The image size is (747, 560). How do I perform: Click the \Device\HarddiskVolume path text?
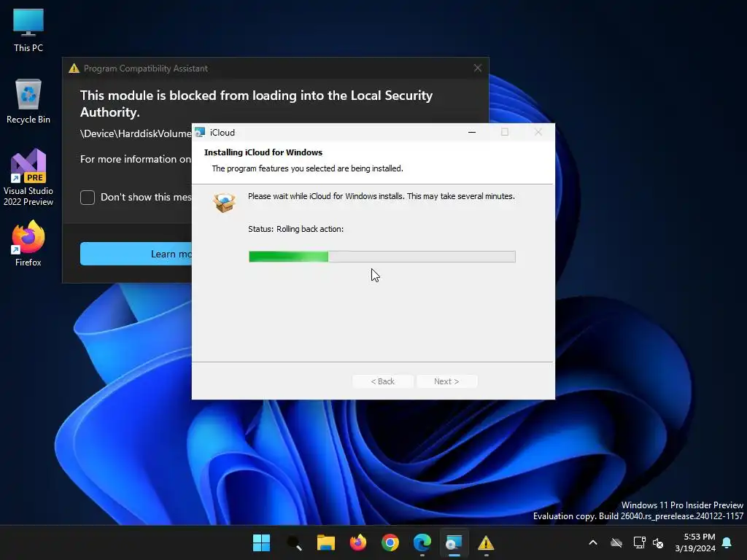136,133
